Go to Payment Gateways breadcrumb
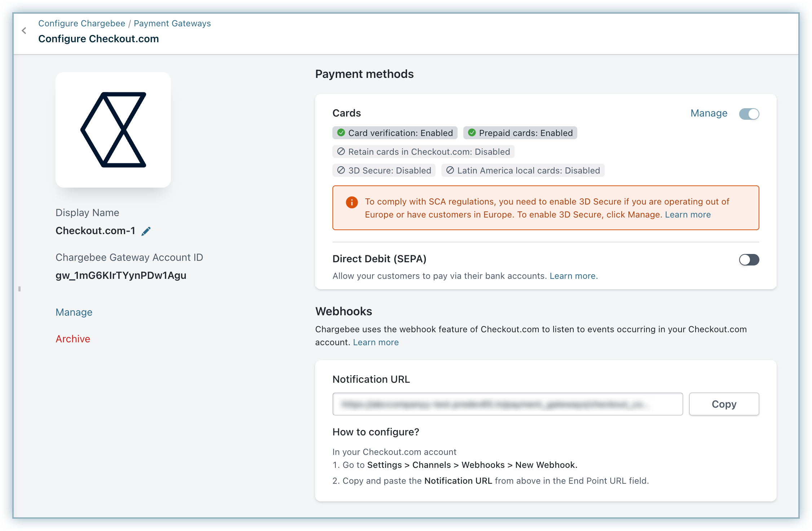The width and height of the screenshot is (812, 531). click(x=172, y=23)
